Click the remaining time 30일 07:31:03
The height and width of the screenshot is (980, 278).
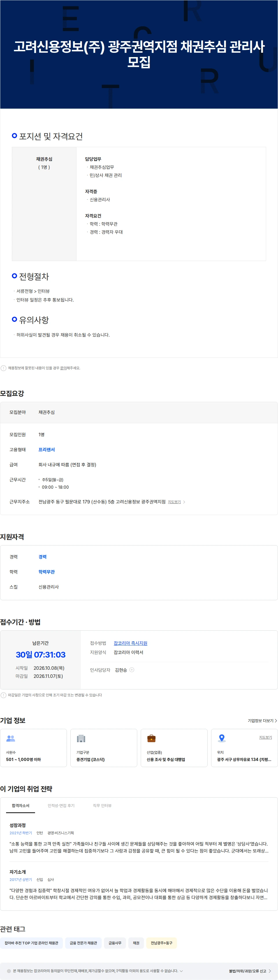tap(40, 654)
